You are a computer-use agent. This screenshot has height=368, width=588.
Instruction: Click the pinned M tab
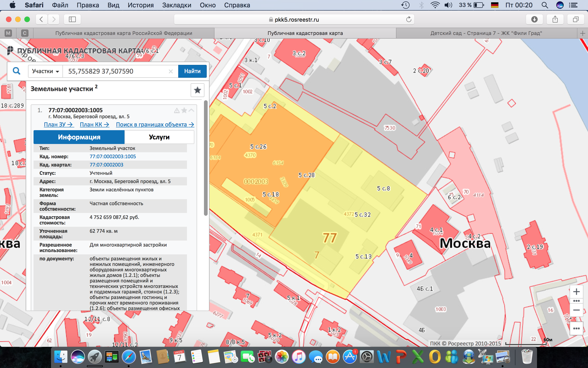[8, 33]
